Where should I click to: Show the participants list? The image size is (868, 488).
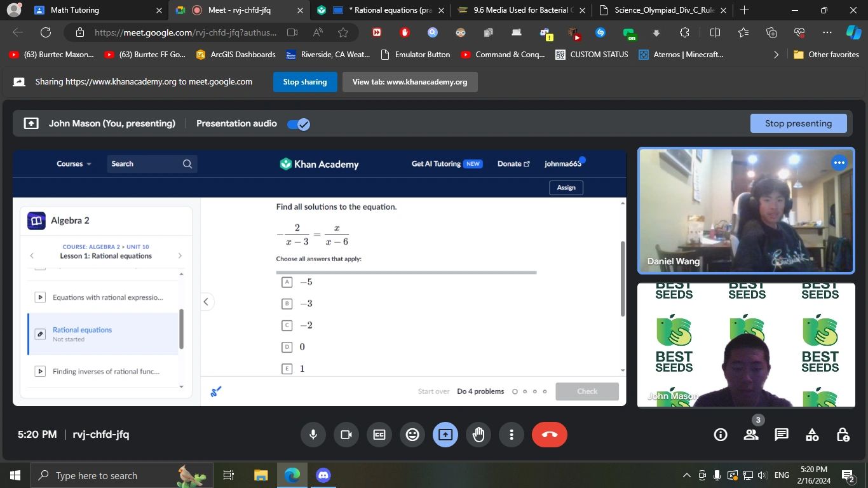750,434
